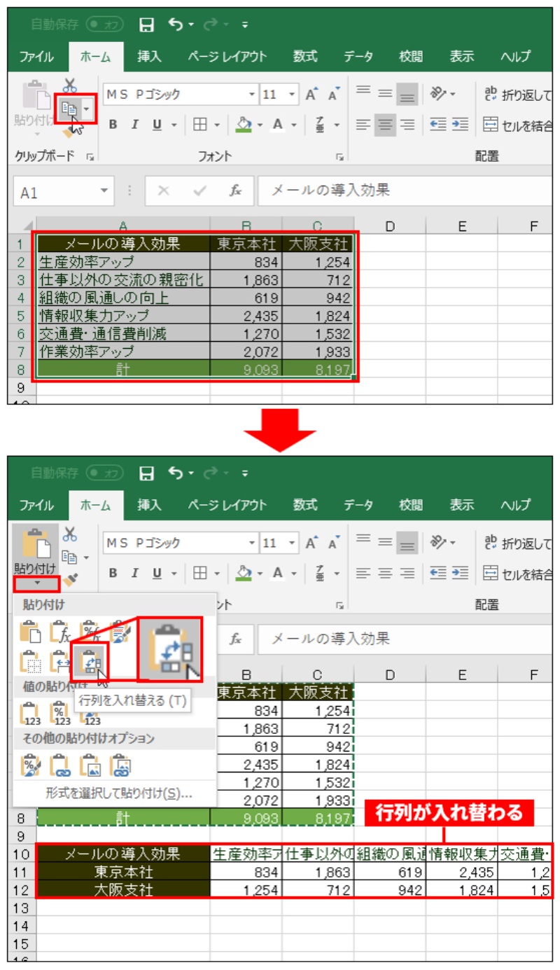Screen dimensions: 560x970
Task: Open the red-outlined Paste dropdown arrow
Action: [x=36, y=583]
